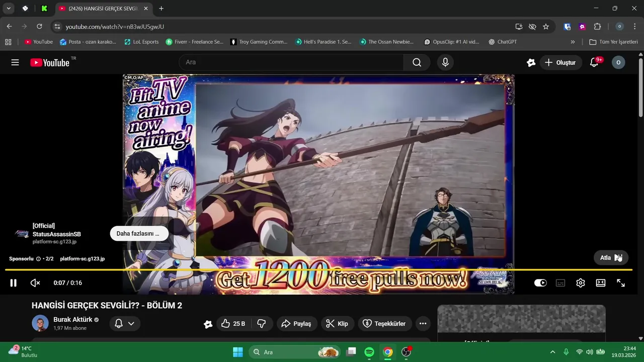The height and width of the screenshot is (362, 644).
Task: Click the search magnifier button
Action: coord(417,62)
